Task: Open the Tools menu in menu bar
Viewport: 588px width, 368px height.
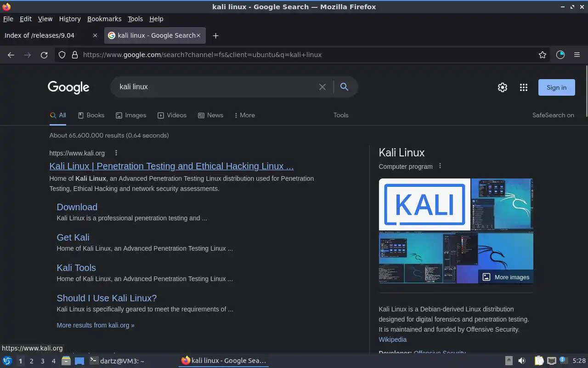Action: pos(136,19)
